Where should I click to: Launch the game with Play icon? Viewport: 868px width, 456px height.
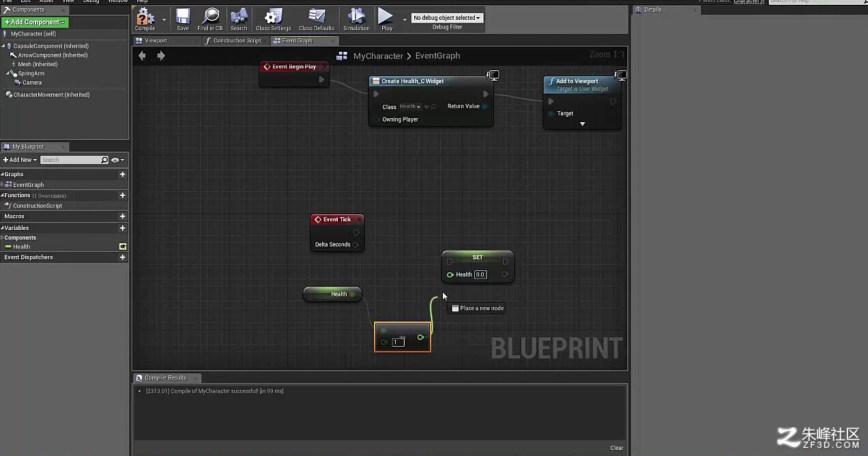tap(386, 19)
